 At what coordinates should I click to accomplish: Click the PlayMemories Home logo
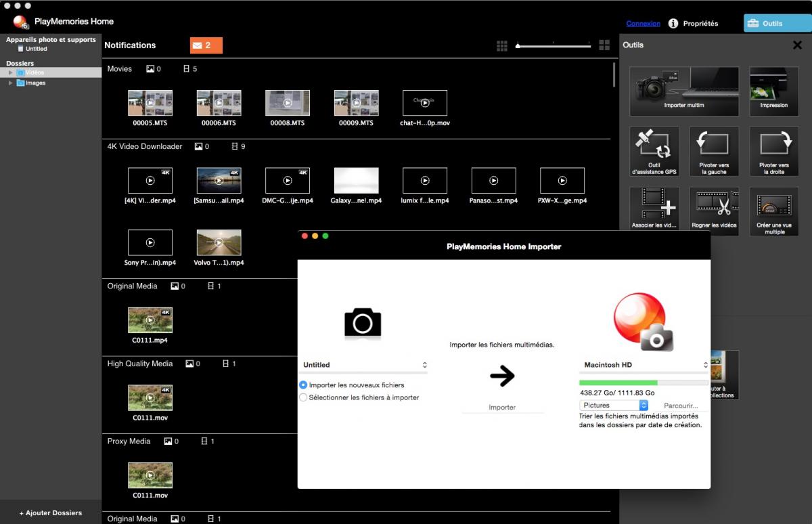(21, 22)
